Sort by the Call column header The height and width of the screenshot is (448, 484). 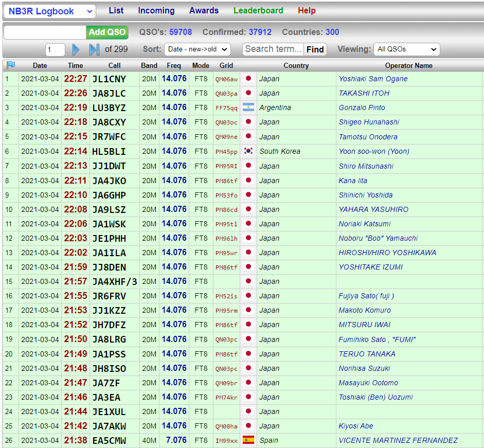[x=115, y=65]
